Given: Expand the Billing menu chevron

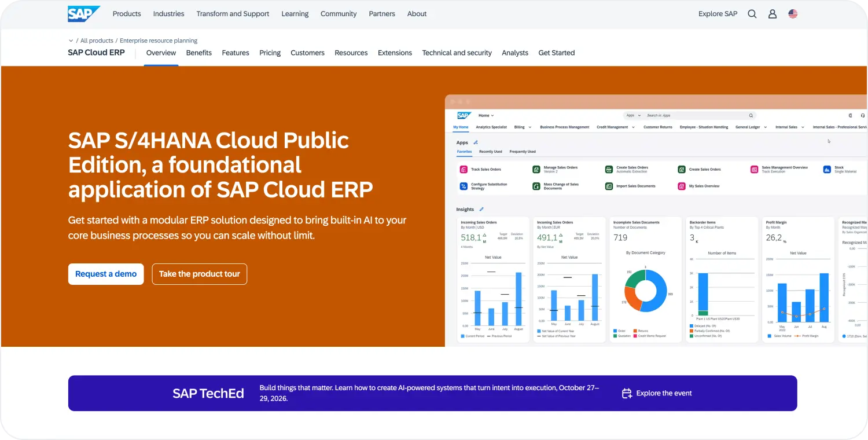Looking at the screenshot, I should 530,127.
